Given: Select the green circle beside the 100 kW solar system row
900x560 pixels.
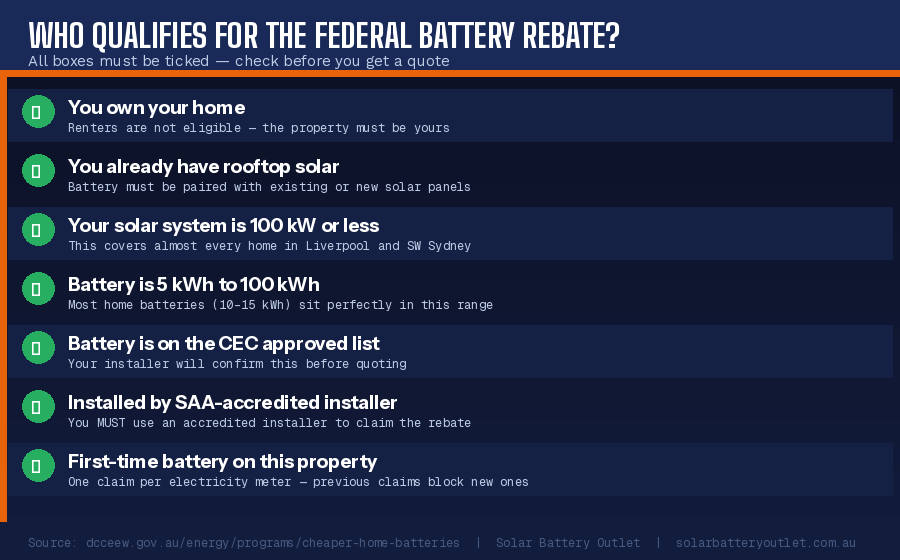Looking at the screenshot, I should [x=36, y=230].
